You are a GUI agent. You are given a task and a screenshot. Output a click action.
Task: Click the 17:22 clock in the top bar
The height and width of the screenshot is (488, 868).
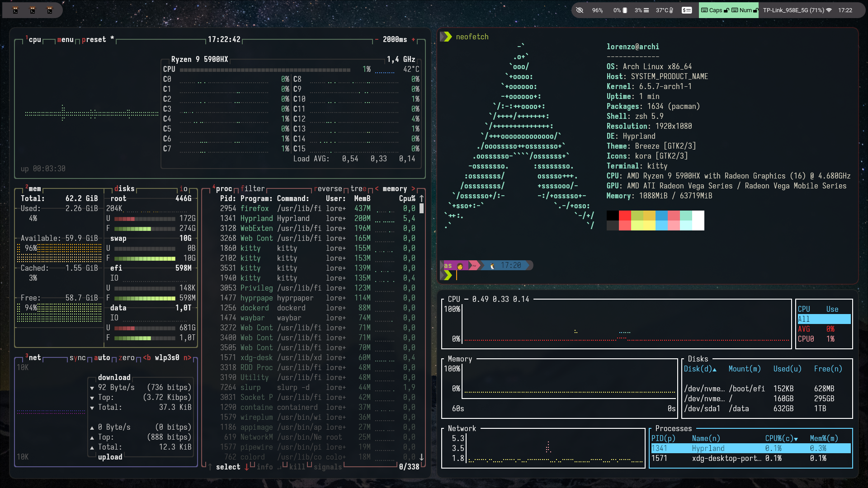click(845, 10)
